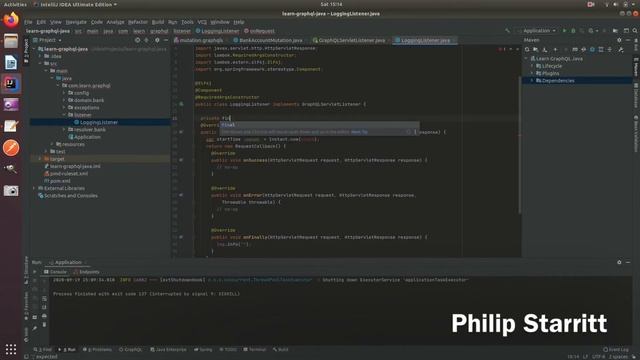Open Search Everywhere magnifier icon

(x=635, y=31)
